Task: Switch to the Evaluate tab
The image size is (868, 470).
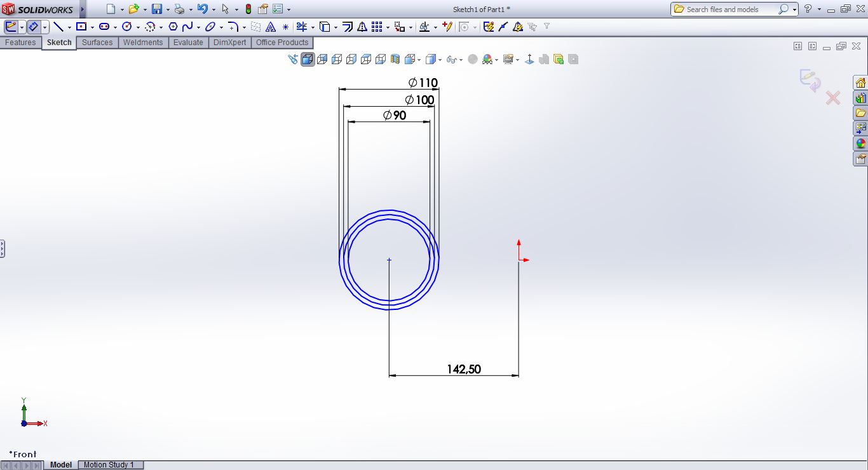Action: pos(188,43)
